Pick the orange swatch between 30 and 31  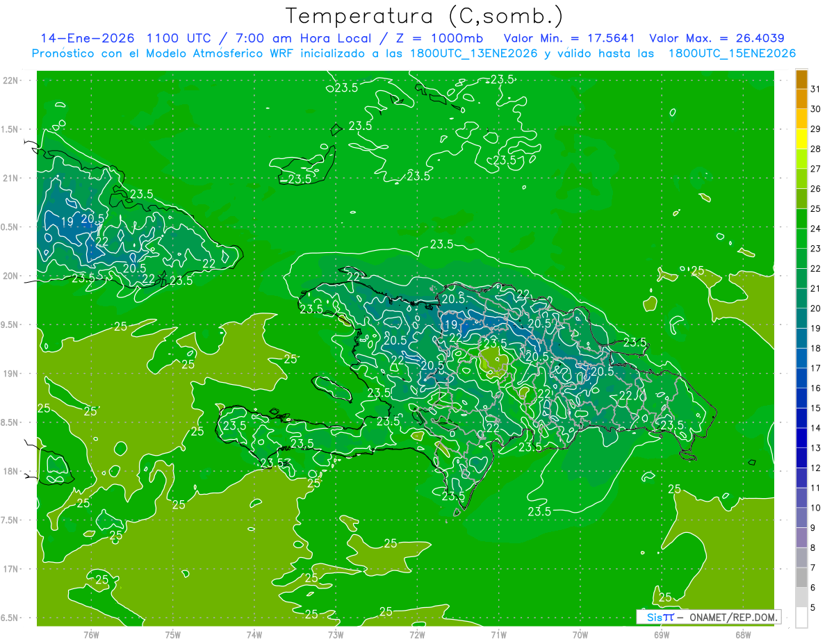click(x=801, y=99)
